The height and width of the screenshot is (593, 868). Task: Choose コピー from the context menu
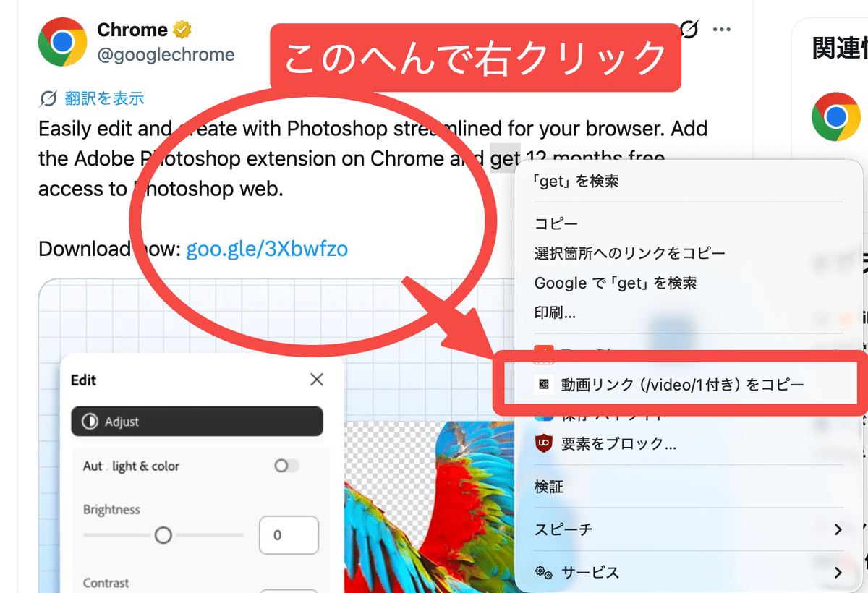pos(556,223)
